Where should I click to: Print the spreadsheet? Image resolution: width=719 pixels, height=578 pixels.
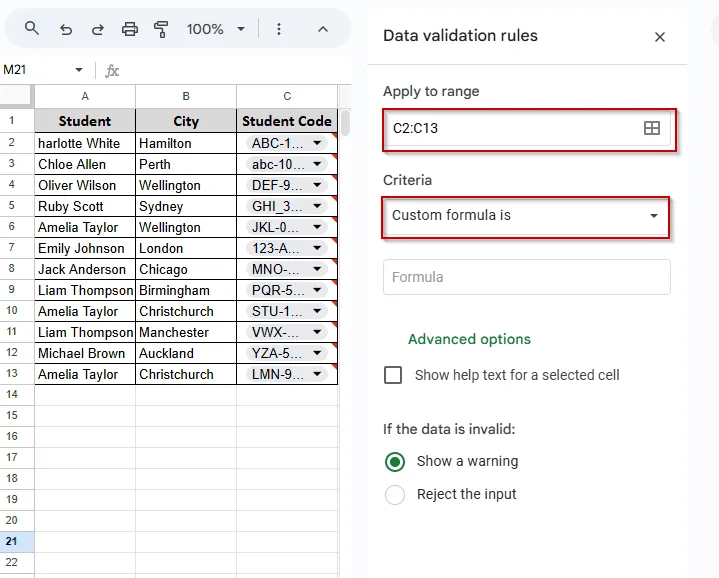130,29
